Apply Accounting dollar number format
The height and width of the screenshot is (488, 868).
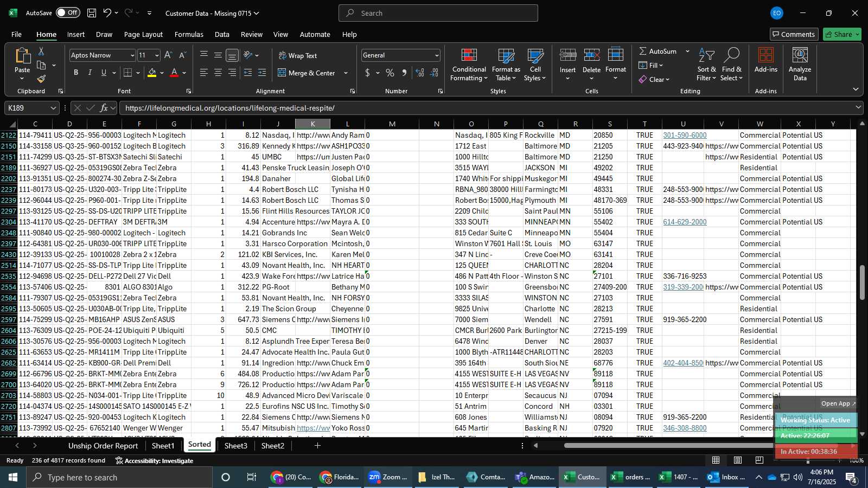[x=368, y=73]
